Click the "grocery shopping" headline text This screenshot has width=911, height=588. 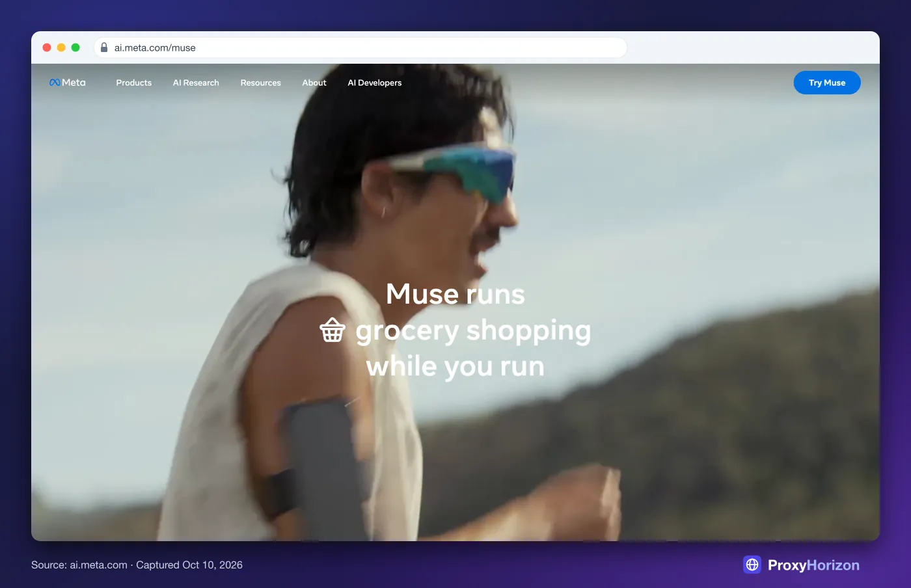tap(473, 331)
